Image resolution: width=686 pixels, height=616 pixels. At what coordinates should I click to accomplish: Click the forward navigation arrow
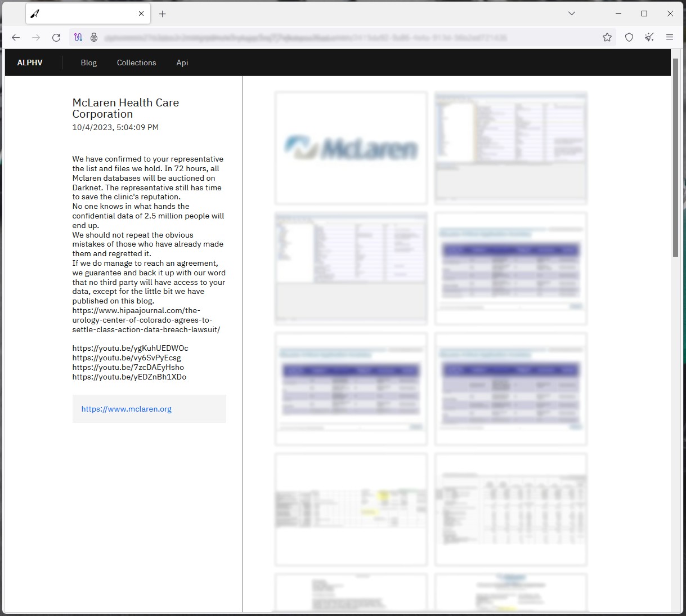(x=36, y=37)
